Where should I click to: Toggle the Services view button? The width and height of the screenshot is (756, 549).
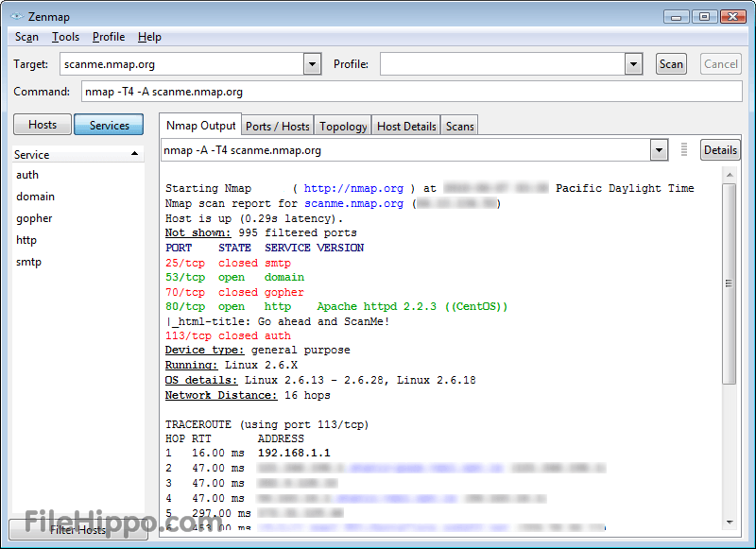(x=109, y=126)
